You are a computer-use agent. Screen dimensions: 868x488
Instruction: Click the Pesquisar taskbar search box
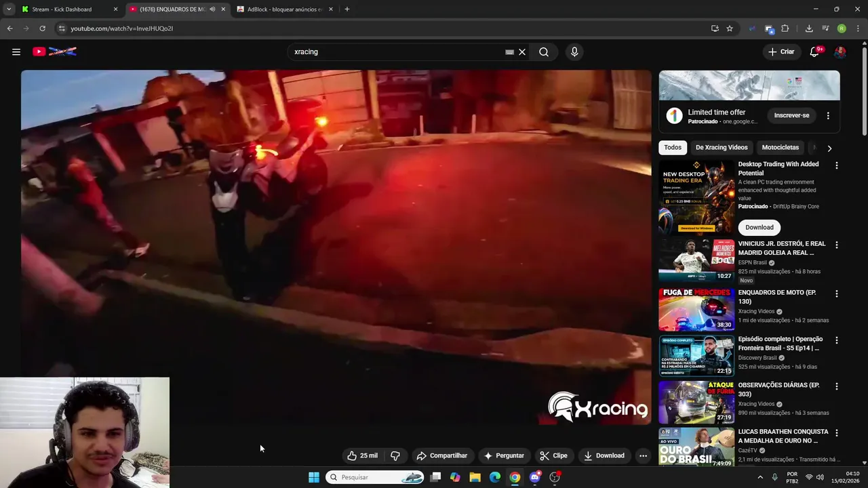click(x=374, y=477)
